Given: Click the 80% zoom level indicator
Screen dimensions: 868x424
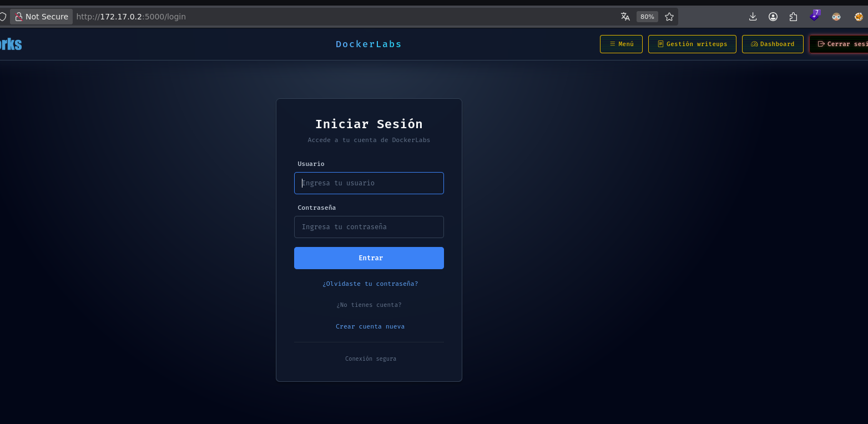Looking at the screenshot, I should [647, 17].
